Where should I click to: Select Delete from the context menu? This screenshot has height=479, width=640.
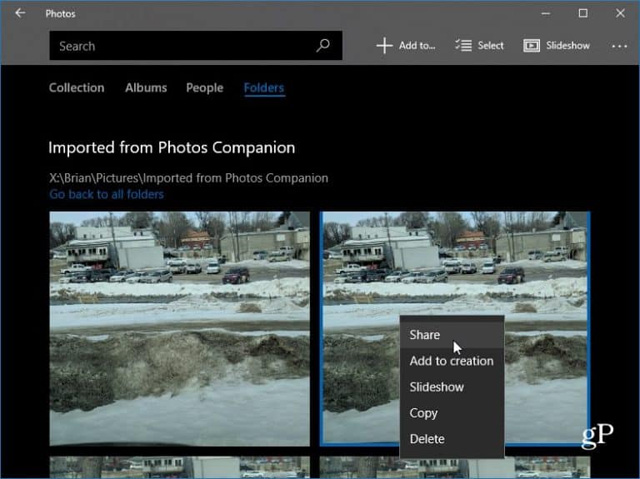(x=427, y=439)
